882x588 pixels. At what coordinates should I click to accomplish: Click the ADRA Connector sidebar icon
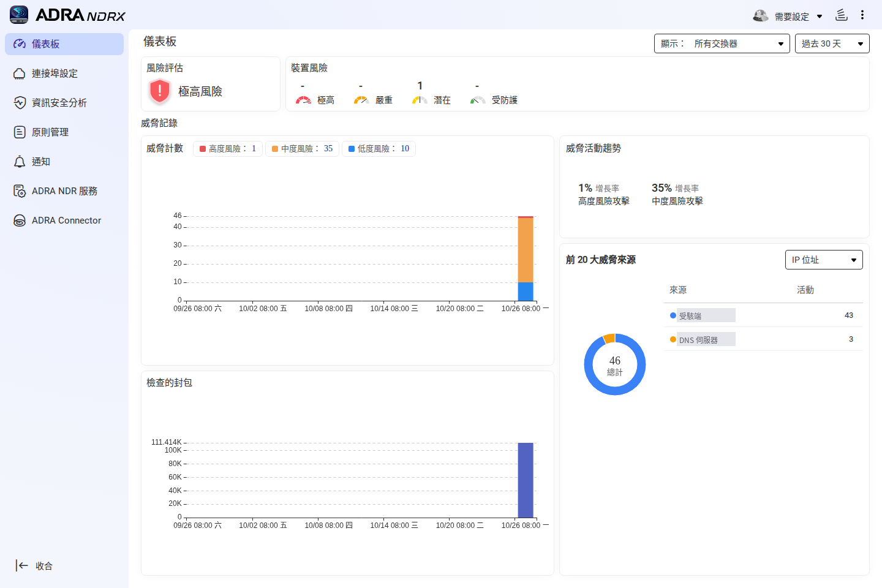click(20, 221)
